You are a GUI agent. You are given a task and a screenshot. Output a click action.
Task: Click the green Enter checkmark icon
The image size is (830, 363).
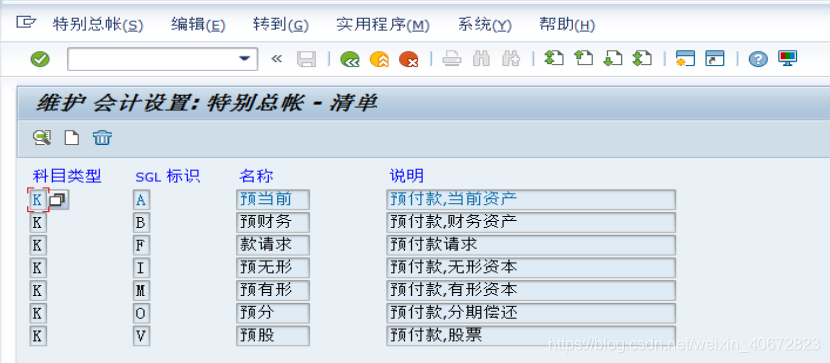[40, 59]
